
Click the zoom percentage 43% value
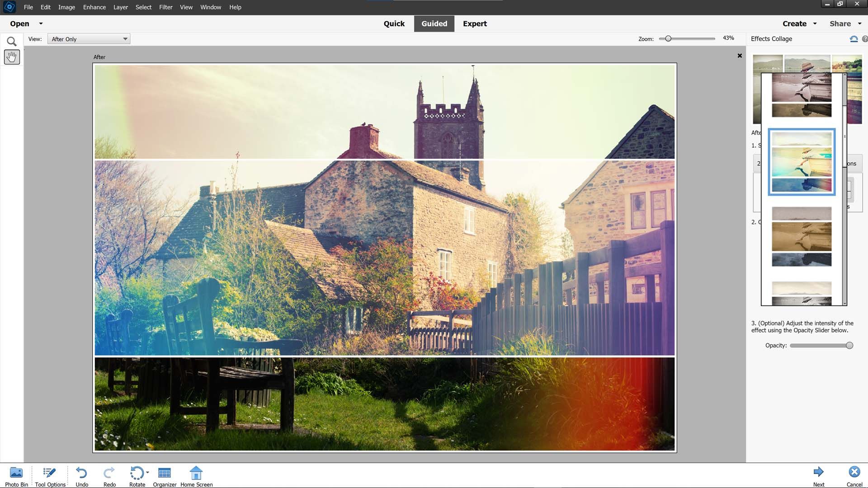pos(728,38)
